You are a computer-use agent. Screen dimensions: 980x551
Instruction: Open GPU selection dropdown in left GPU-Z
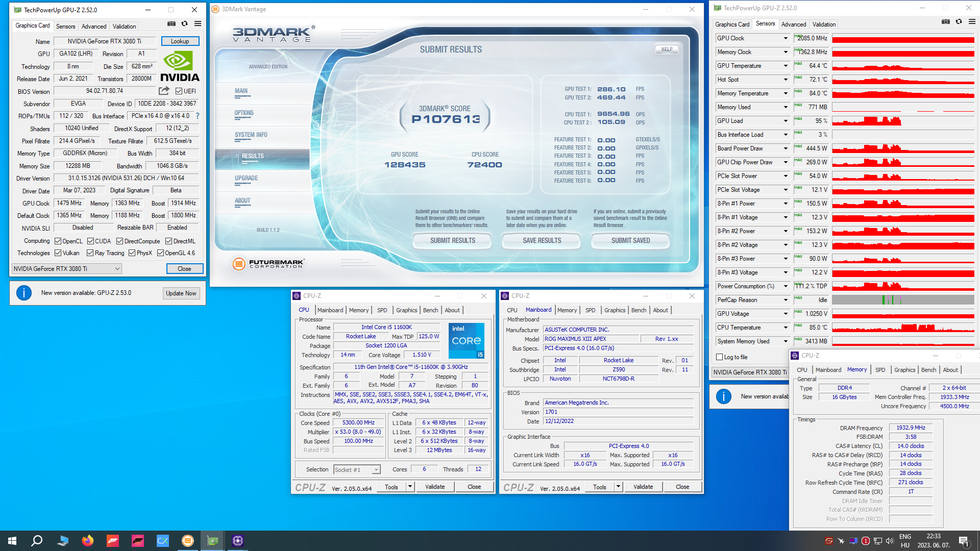coord(67,269)
